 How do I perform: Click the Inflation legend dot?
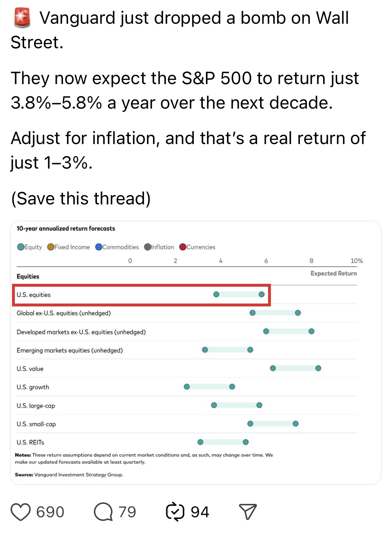[x=148, y=247]
